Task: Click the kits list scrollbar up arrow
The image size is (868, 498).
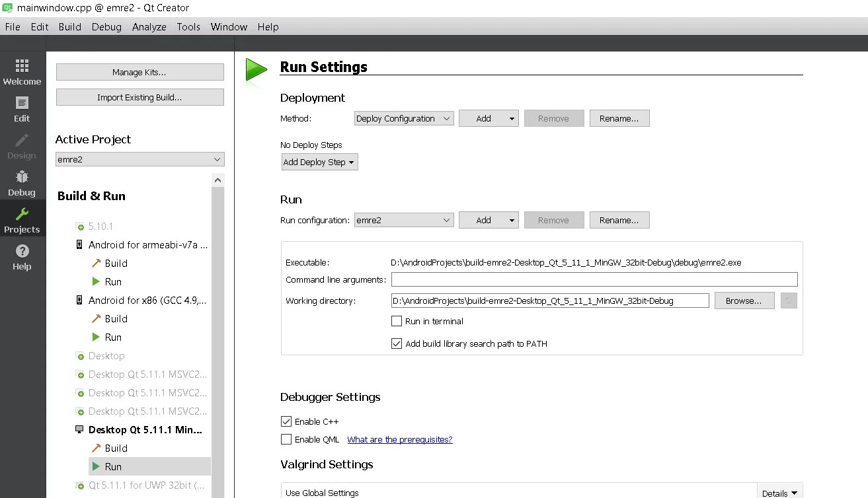Action: pyautogui.click(x=218, y=180)
